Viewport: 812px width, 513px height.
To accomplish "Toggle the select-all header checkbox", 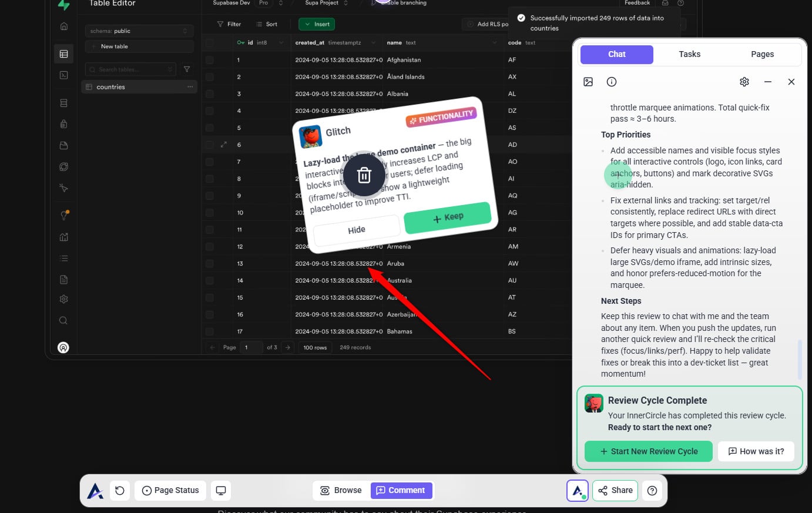I will pos(210,43).
